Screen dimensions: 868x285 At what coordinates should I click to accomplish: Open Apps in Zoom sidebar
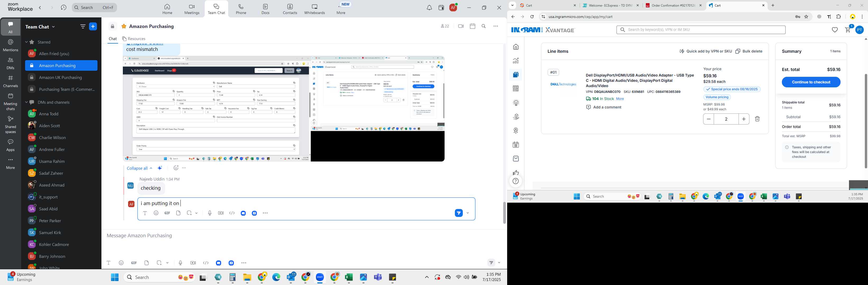click(11, 145)
